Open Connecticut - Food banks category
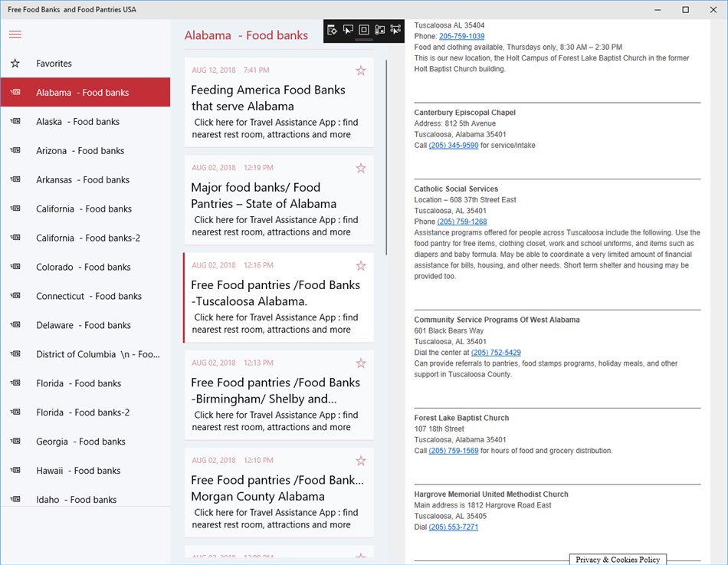This screenshot has height=565, width=728. (x=85, y=296)
